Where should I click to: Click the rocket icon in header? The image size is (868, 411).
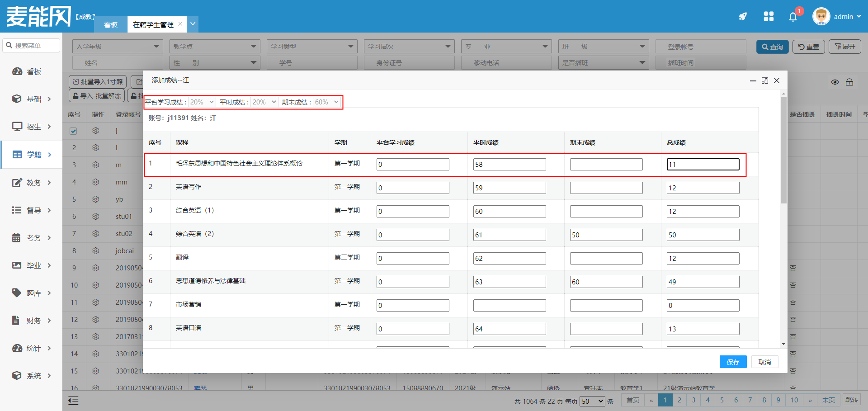click(743, 17)
